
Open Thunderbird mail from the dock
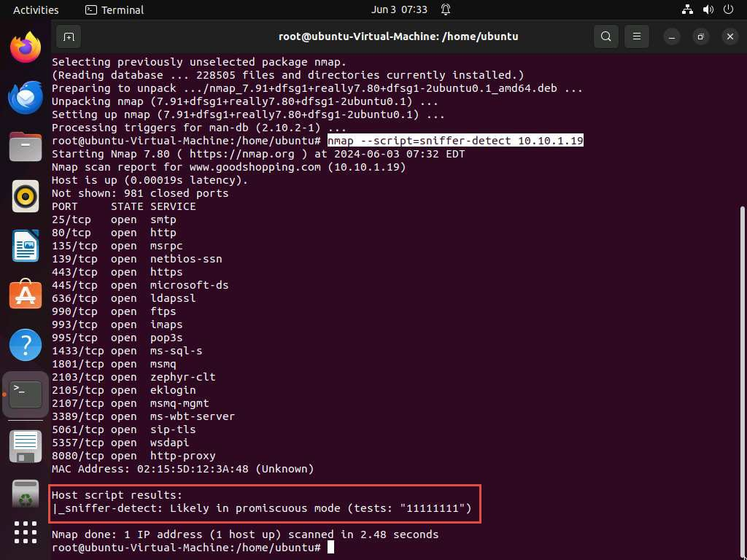pos(26,98)
